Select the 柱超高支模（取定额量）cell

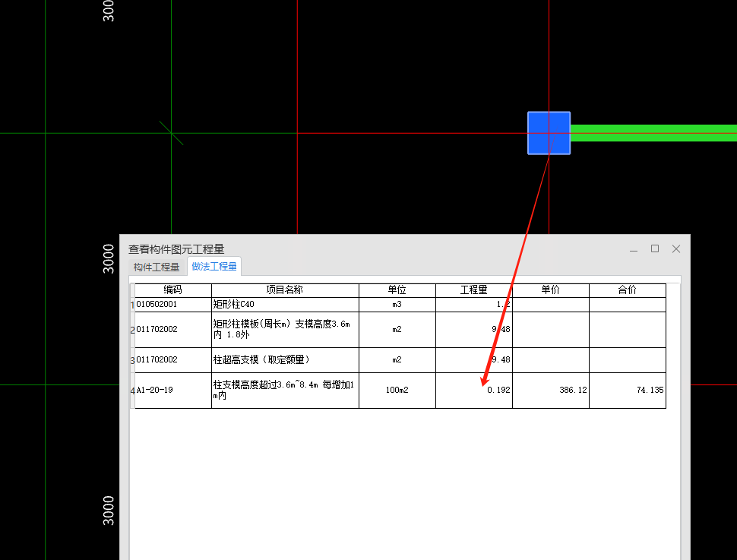coord(285,360)
